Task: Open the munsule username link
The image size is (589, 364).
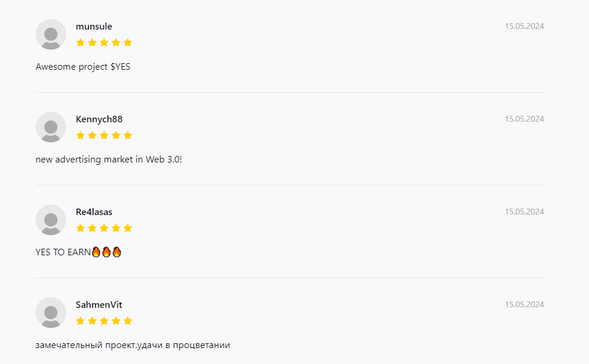Action: pos(94,27)
